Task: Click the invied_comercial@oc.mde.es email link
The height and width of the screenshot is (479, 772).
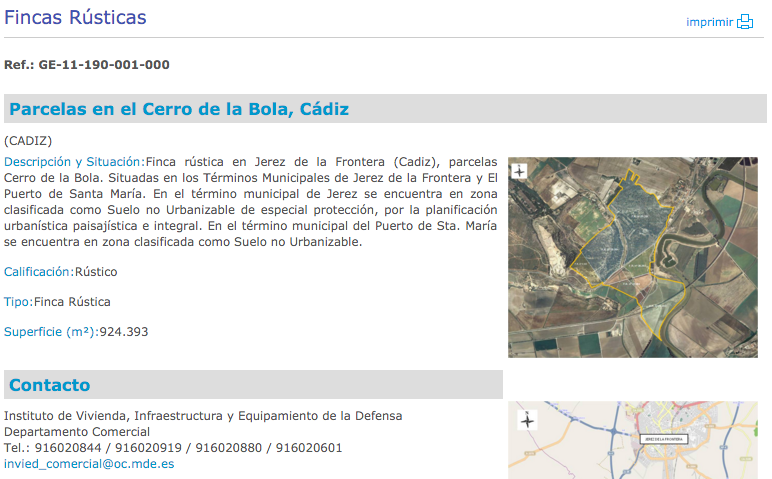Action: (x=89, y=464)
